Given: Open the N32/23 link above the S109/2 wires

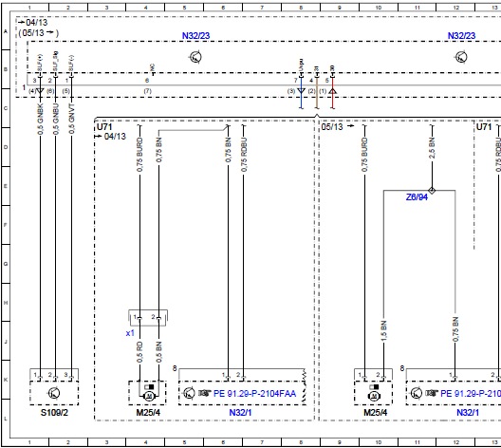Looking at the screenshot, I should [x=195, y=35].
